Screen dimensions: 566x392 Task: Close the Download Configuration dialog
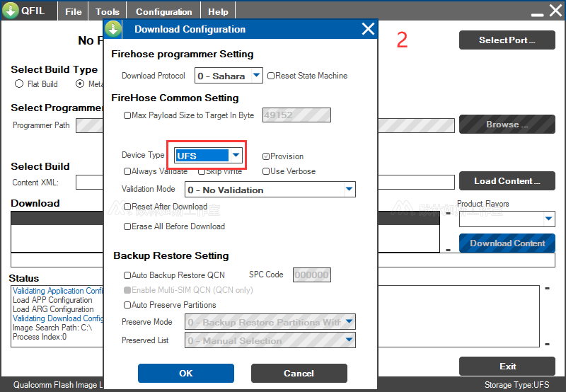click(x=368, y=28)
